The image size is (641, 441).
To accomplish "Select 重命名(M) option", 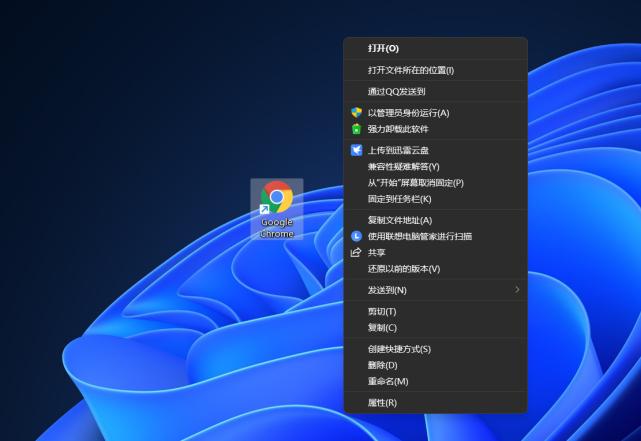I will (436, 381).
